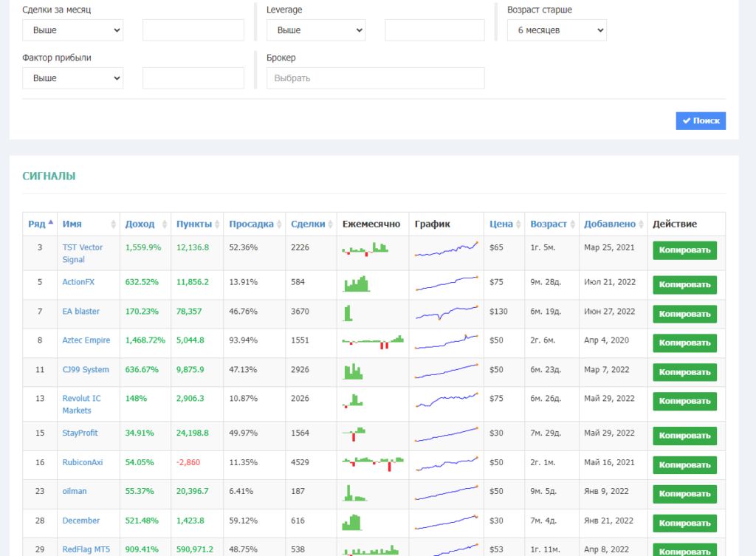The width and height of the screenshot is (756, 556).
Task: Open the Сделки за месяц comparison dropdown
Action: [x=72, y=30]
